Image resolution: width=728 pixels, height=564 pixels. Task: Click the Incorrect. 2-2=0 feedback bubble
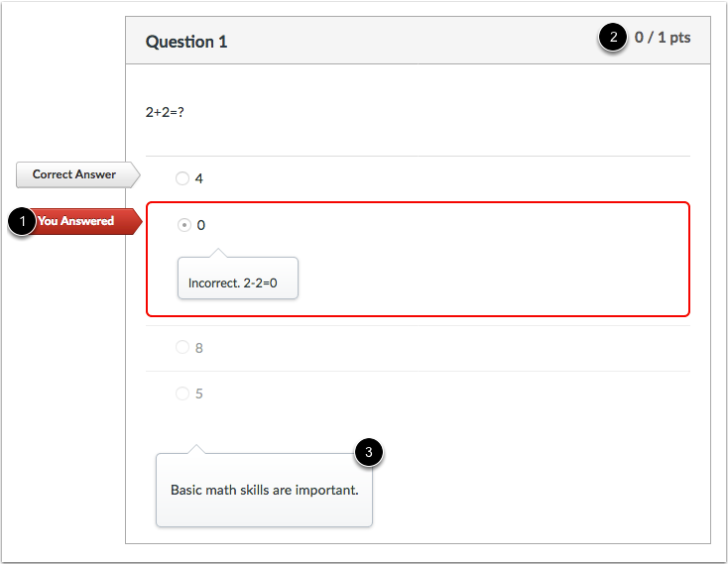[238, 278]
